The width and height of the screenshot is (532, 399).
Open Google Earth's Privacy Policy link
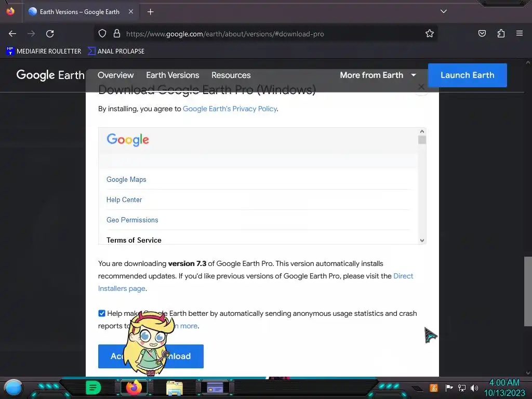(x=230, y=109)
